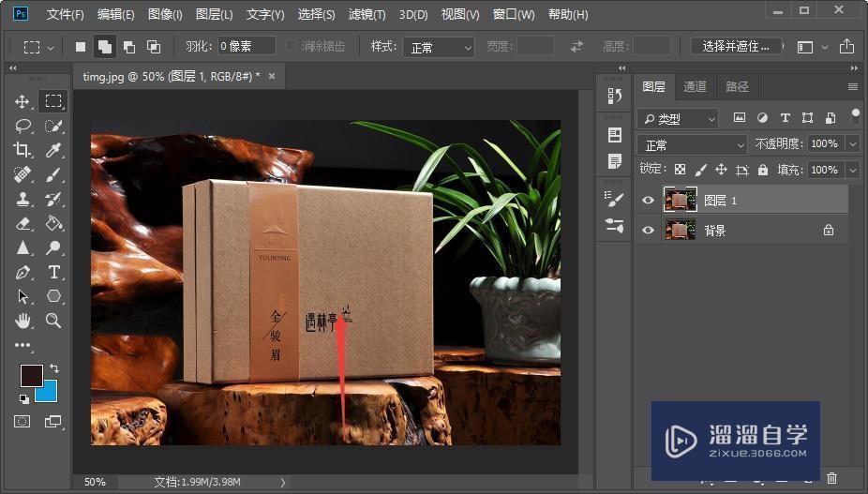Hide 图层 1 with its eye icon
Screen dimensions: 868x494
[x=648, y=200]
